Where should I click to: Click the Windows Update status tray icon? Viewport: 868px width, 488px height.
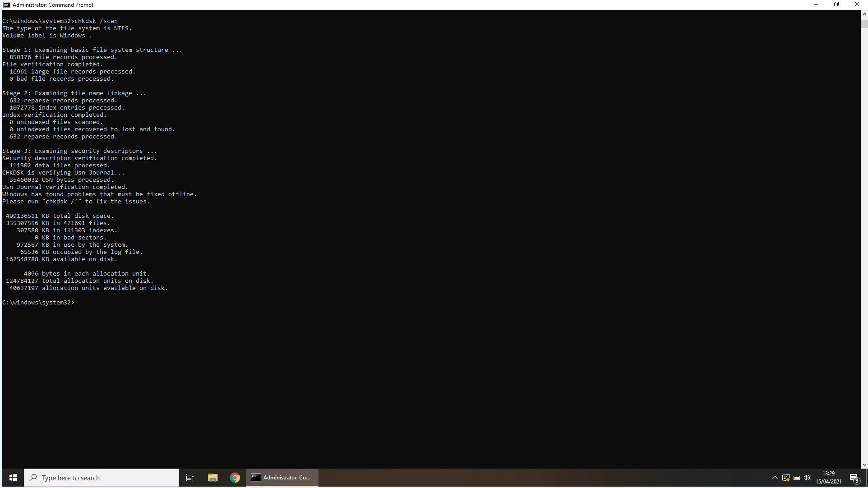786,478
